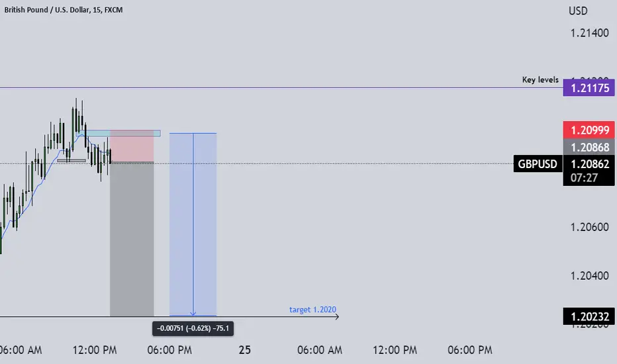Select the small gray rectangle near candles
617x364 pixels.
[71, 161]
